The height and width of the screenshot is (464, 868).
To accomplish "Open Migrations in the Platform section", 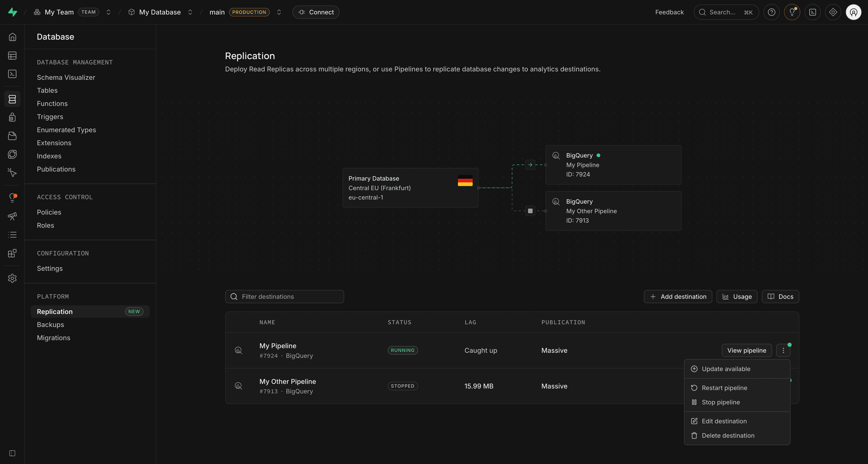I will (x=54, y=338).
